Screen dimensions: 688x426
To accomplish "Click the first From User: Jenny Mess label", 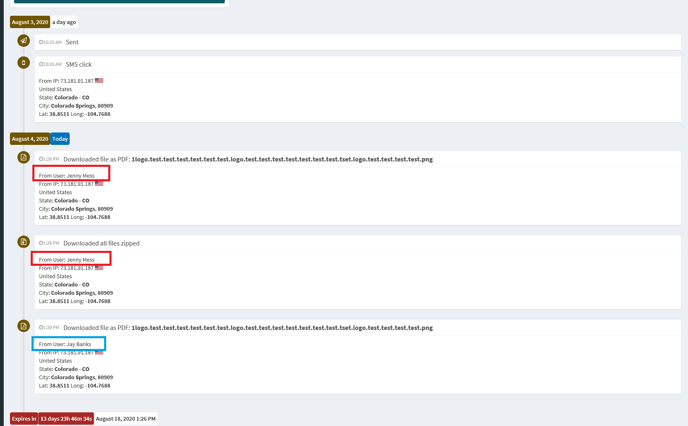I will tap(67, 176).
